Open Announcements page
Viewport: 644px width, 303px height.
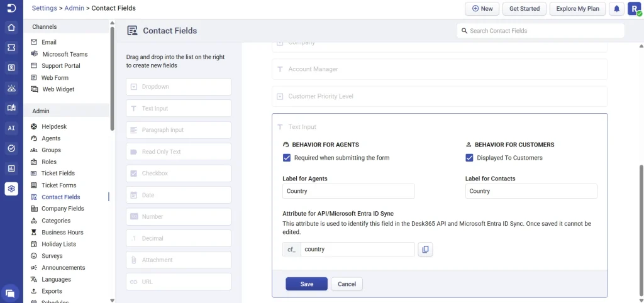(x=64, y=268)
